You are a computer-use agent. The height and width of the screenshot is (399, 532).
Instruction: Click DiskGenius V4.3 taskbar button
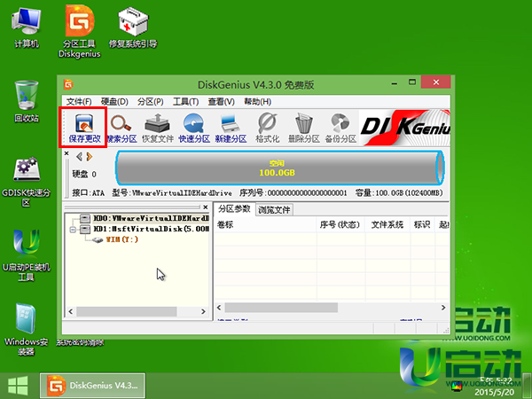pos(92,386)
